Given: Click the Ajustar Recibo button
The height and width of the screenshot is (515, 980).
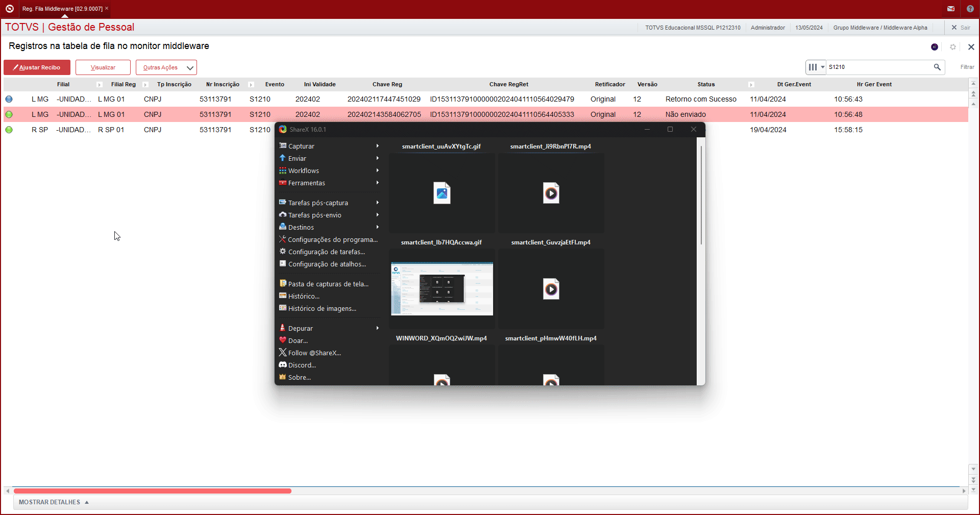Looking at the screenshot, I should [x=37, y=67].
